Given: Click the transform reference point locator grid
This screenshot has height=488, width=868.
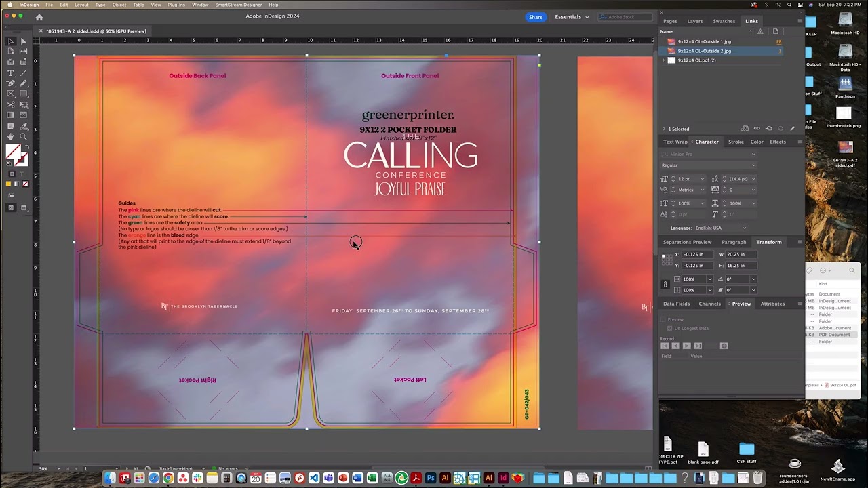Looking at the screenshot, I should point(667,260).
